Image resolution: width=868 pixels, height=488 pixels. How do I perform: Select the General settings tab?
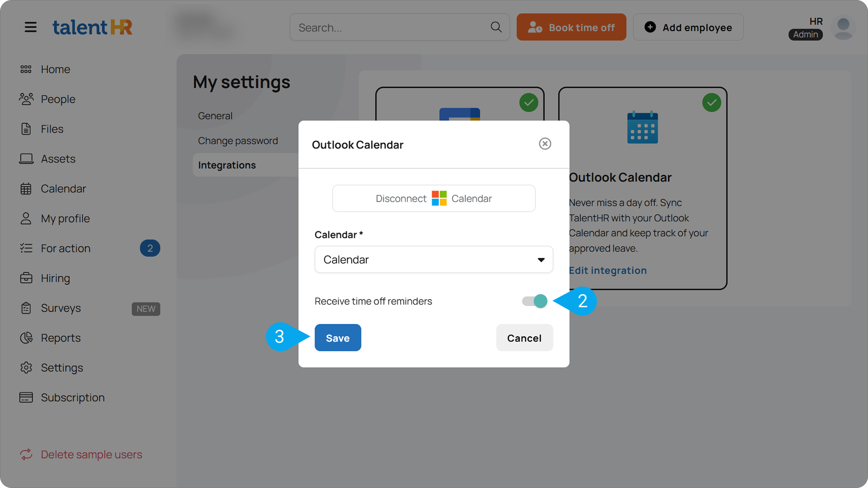pyautogui.click(x=215, y=115)
